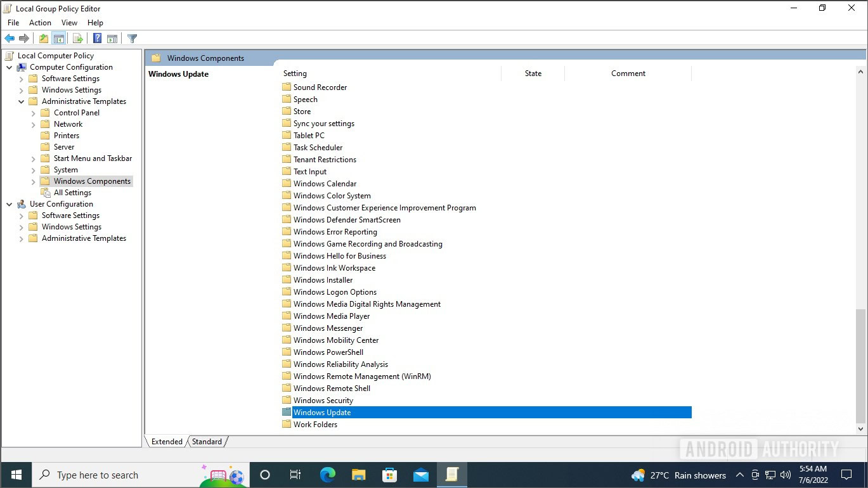This screenshot has width=868, height=488.
Task: Select Text Input folder icon
Action: pyautogui.click(x=287, y=171)
